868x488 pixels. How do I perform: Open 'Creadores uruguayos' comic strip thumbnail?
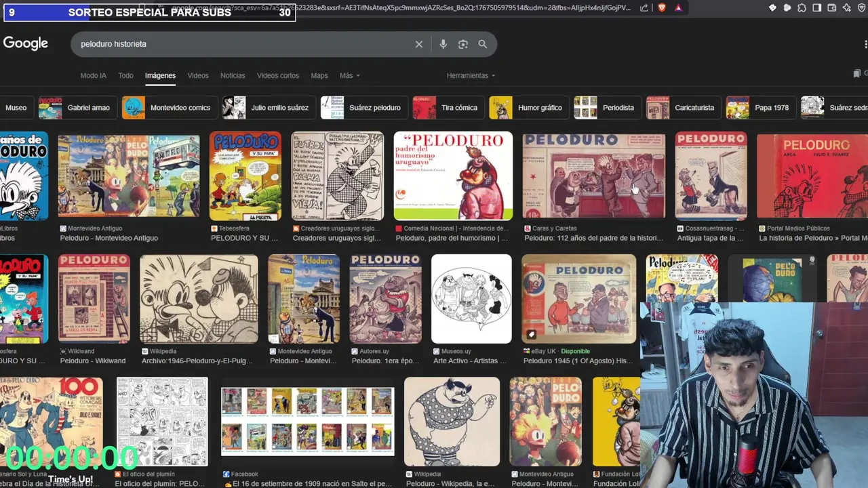tap(337, 176)
